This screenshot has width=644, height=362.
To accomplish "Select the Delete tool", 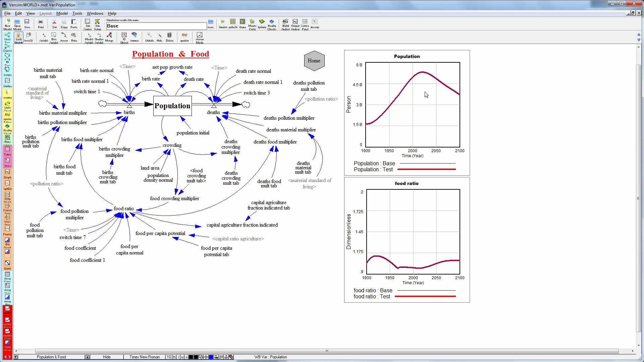I will (x=170, y=37).
